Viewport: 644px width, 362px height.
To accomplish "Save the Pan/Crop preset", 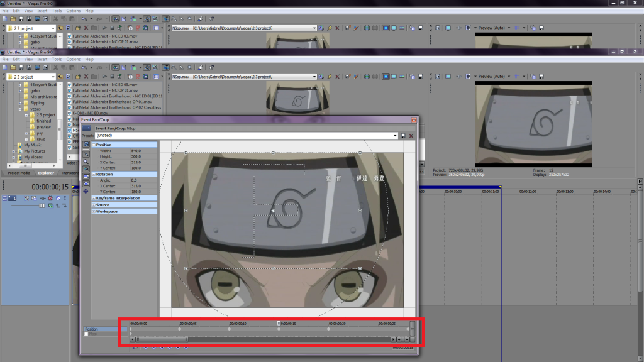I will tap(403, 136).
